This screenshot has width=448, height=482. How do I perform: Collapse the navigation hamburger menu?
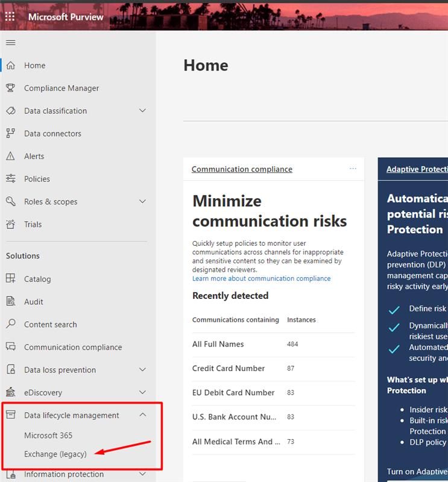coord(10,42)
